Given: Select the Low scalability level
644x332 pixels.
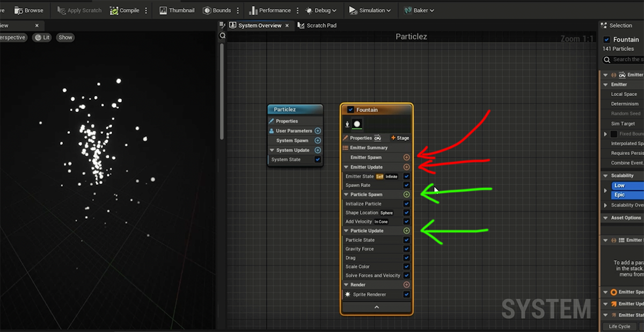Looking at the screenshot, I should point(627,185).
